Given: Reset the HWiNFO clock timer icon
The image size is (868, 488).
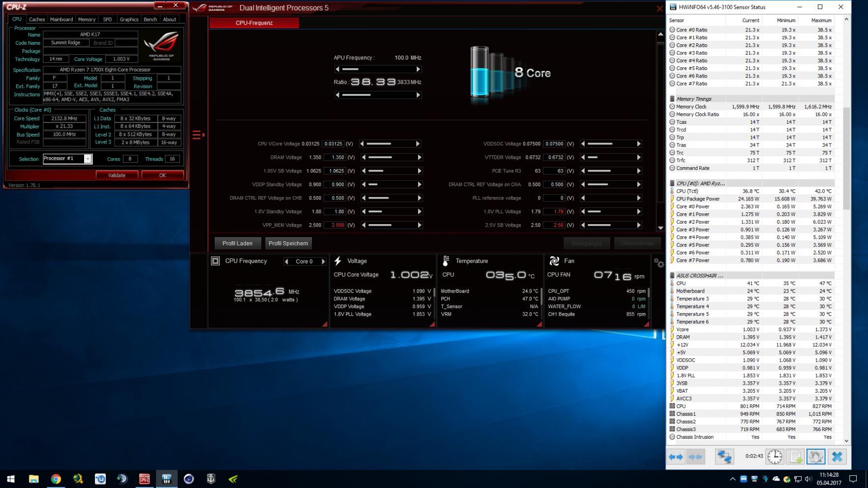Looking at the screenshot, I should tap(775, 457).
